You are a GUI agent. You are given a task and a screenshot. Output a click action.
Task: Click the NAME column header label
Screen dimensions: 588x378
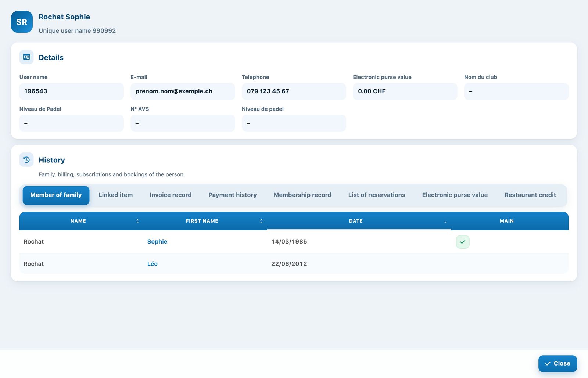[x=78, y=221]
